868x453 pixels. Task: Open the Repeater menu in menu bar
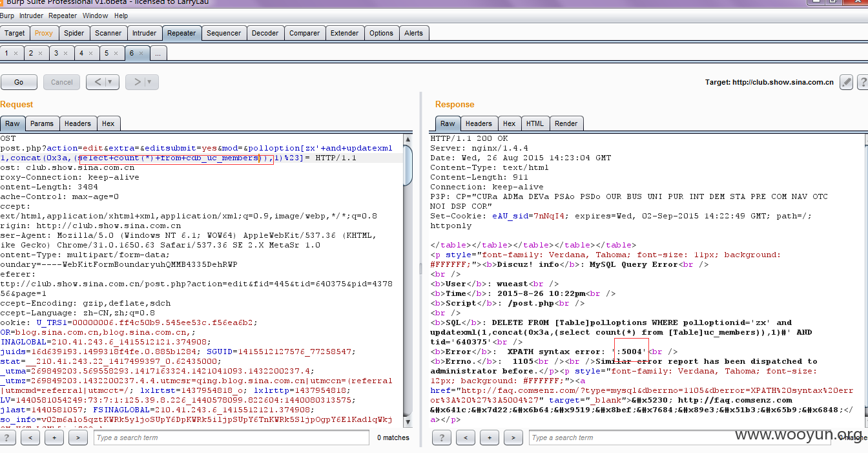[63, 16]
